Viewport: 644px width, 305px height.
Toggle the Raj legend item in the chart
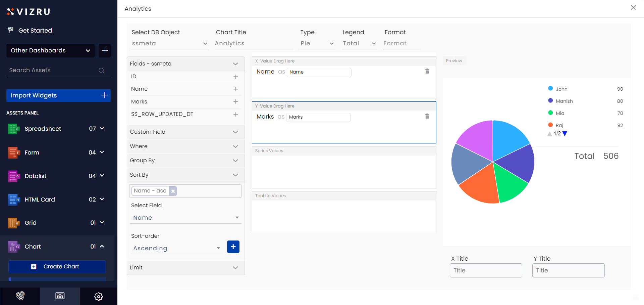559,125
